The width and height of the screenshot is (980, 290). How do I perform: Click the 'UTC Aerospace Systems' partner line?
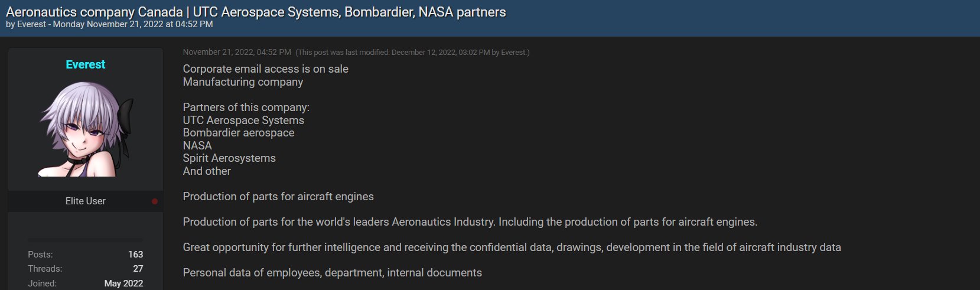243,120
